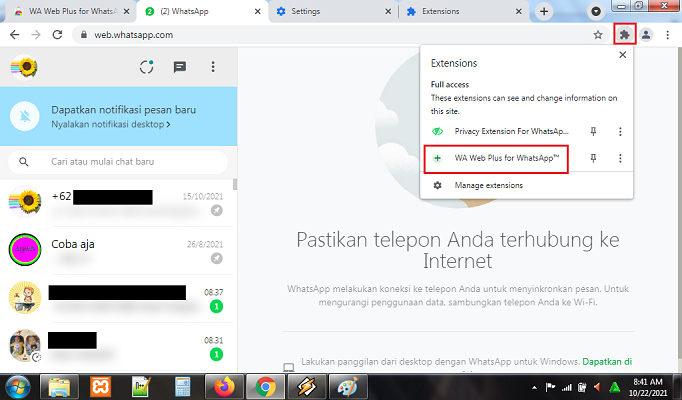This screenshot has height=400, width=682.
Task: Open the clock showing 8:41 AM
Action: 648,387
